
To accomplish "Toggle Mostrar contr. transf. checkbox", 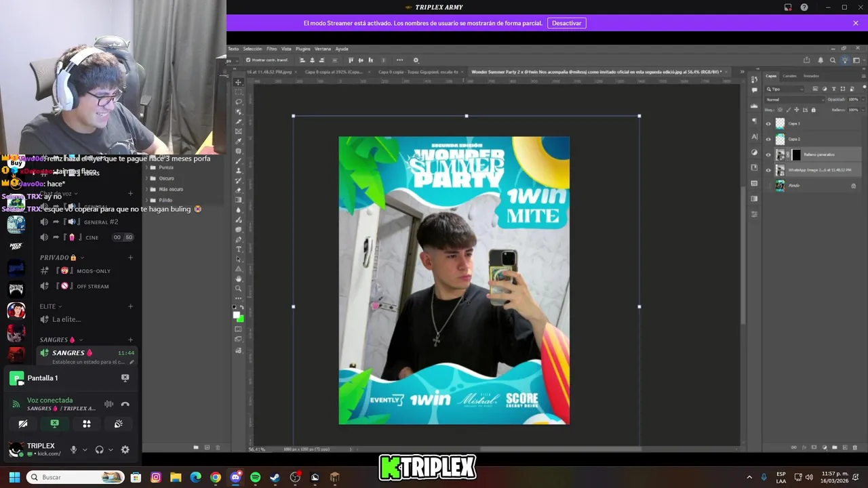I will 248,60.
